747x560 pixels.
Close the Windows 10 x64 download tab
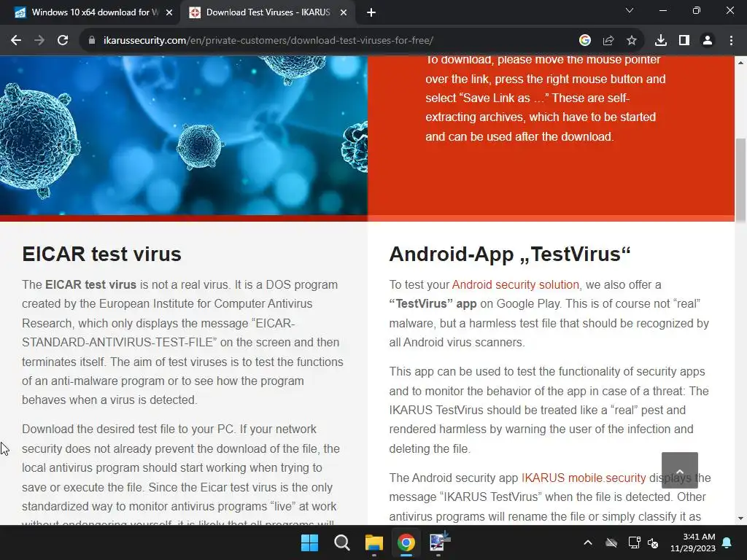tap(169, 13)
